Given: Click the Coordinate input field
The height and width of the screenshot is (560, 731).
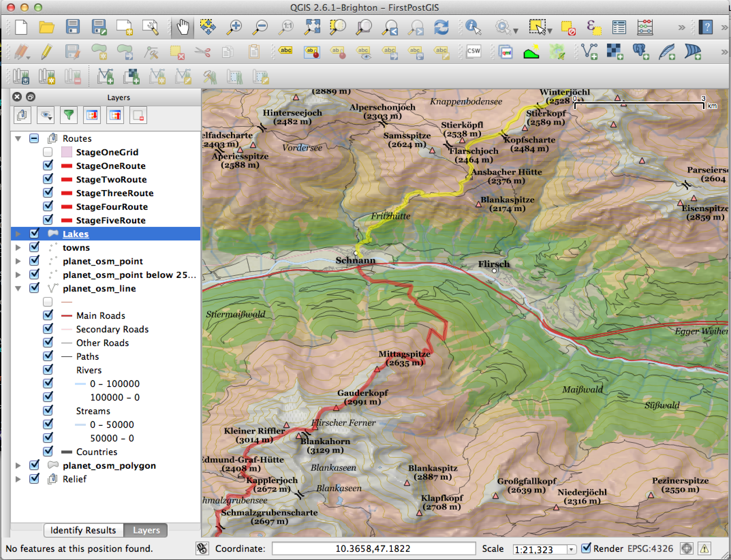Looking at the screenshot, I should click(x=373, y=548).
